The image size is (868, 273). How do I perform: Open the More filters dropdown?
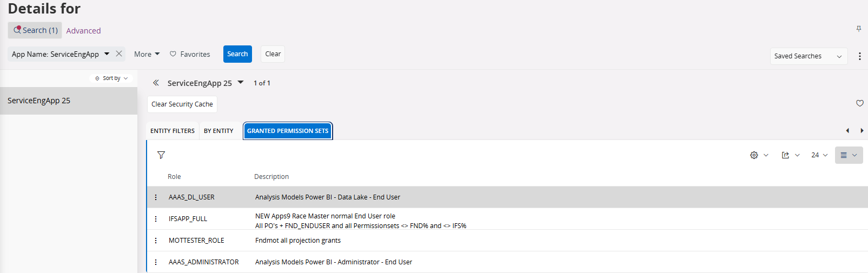(x=147, y=54)
